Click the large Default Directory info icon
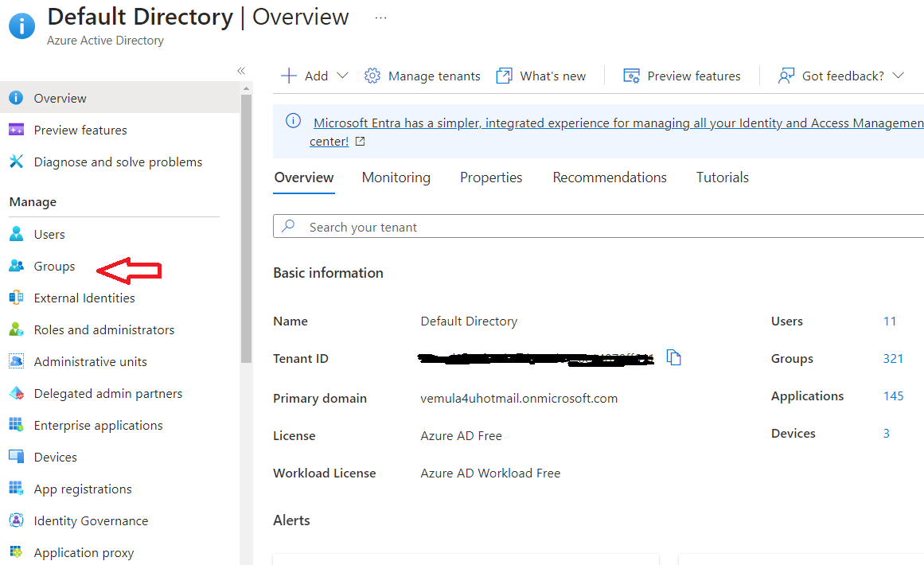Screen dimensions: 924x565 (21, 26)
